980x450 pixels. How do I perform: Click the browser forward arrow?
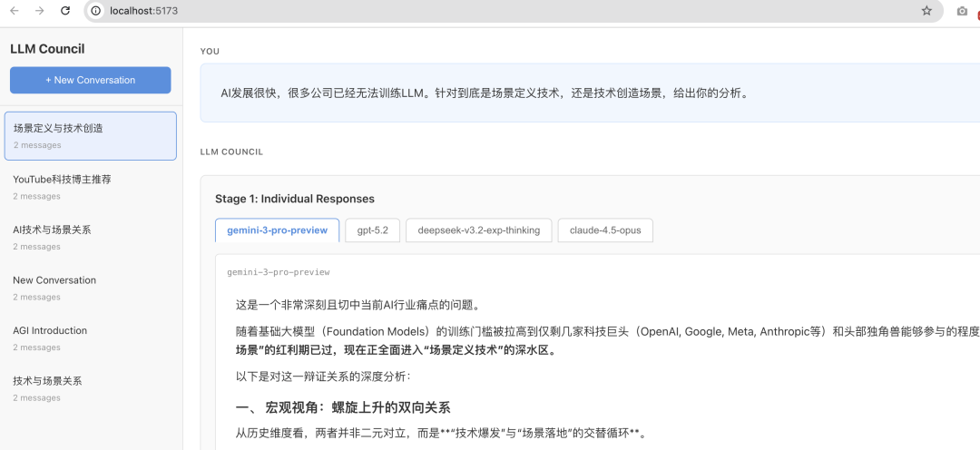coord(39,11)
